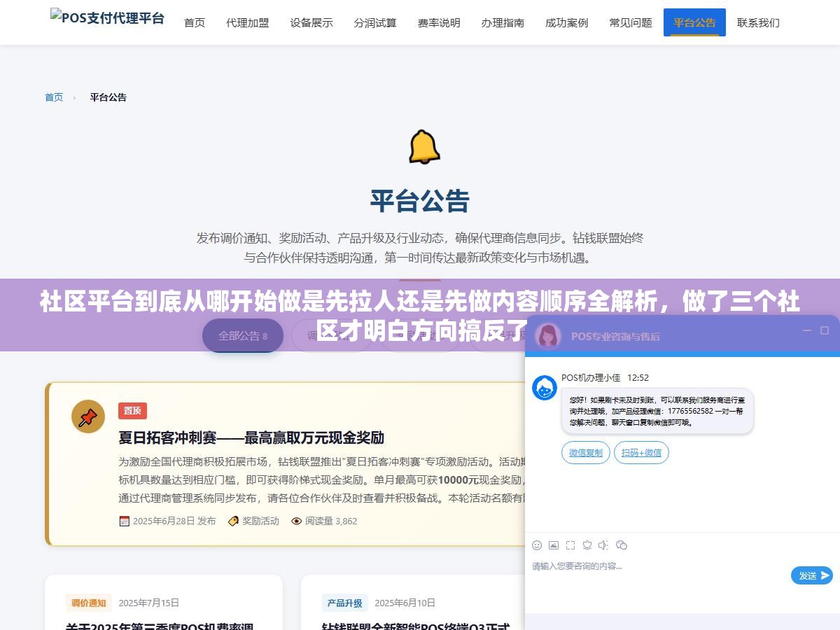Open the emoji picker in chat
840x630 pixels.
pos(537,545)
